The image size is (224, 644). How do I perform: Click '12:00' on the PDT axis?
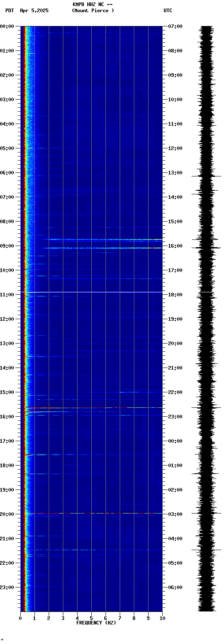click(x=7, y=319)
